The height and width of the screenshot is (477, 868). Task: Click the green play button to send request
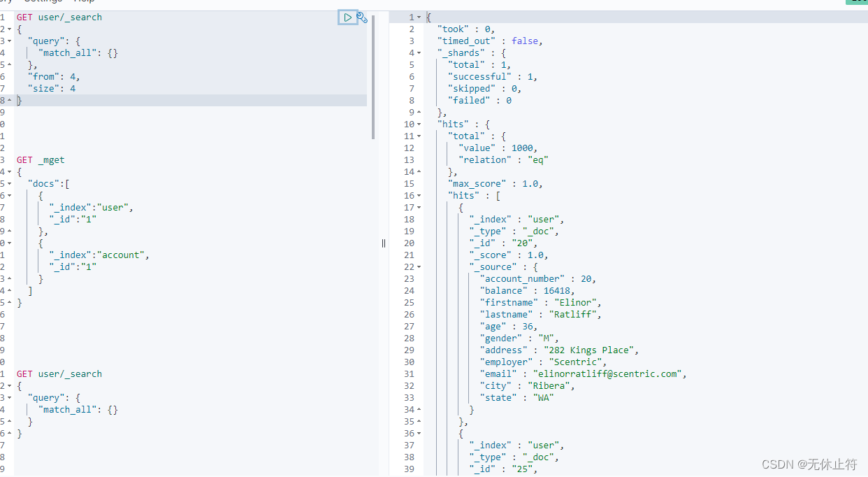[x=347, y=17]
